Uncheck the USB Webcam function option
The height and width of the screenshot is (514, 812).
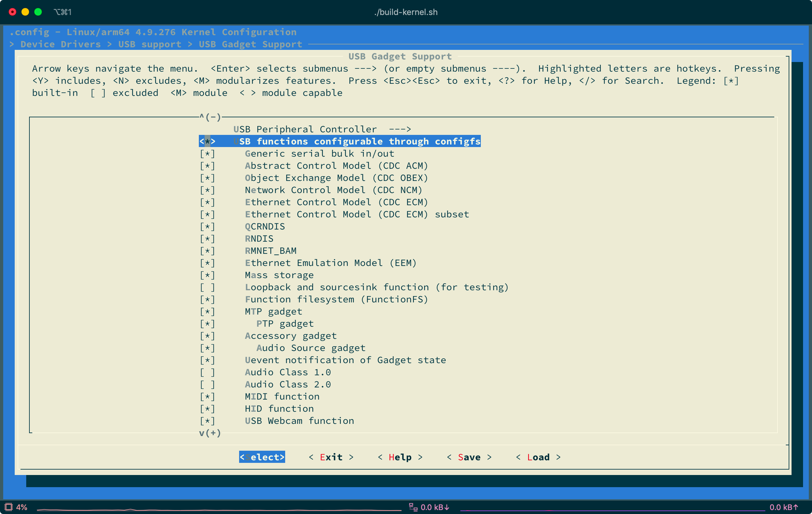tap(207, 421)
